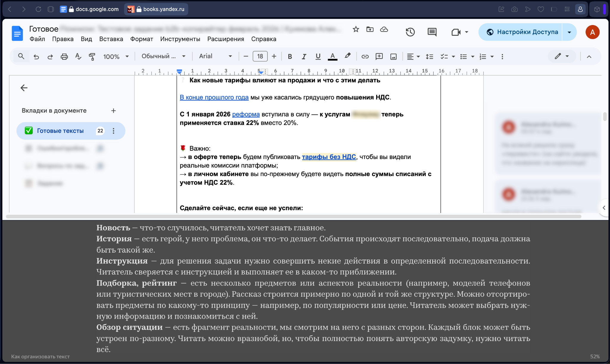The height and width of the screenshot is (364, 610).
Task: Click the print icon in toolbar
Action: 64,57
